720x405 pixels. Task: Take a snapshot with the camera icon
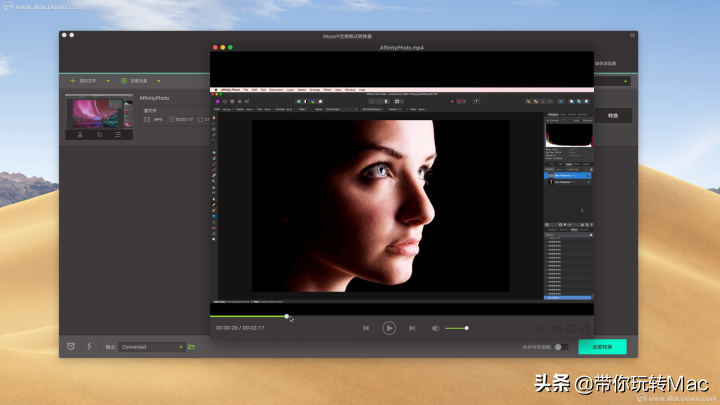(x=556, y=328)
